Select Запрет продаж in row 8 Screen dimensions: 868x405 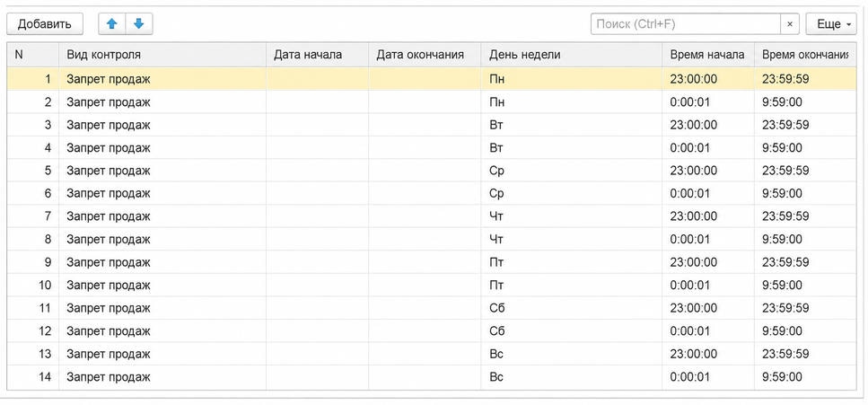coord(162,240)
